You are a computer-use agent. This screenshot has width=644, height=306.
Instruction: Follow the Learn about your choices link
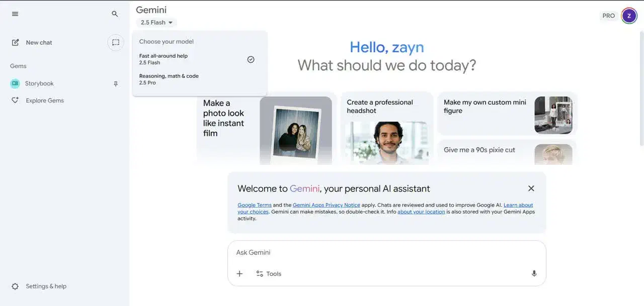point(518,205)
